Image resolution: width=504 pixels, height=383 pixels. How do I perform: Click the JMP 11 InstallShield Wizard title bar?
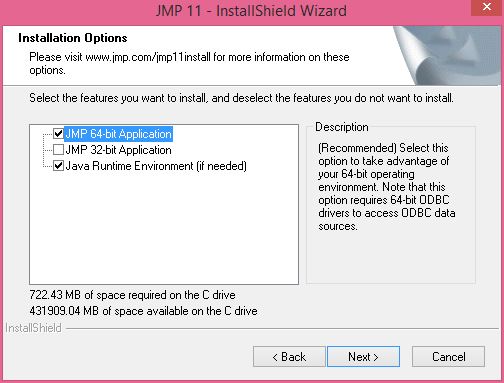tap(251, 11)
